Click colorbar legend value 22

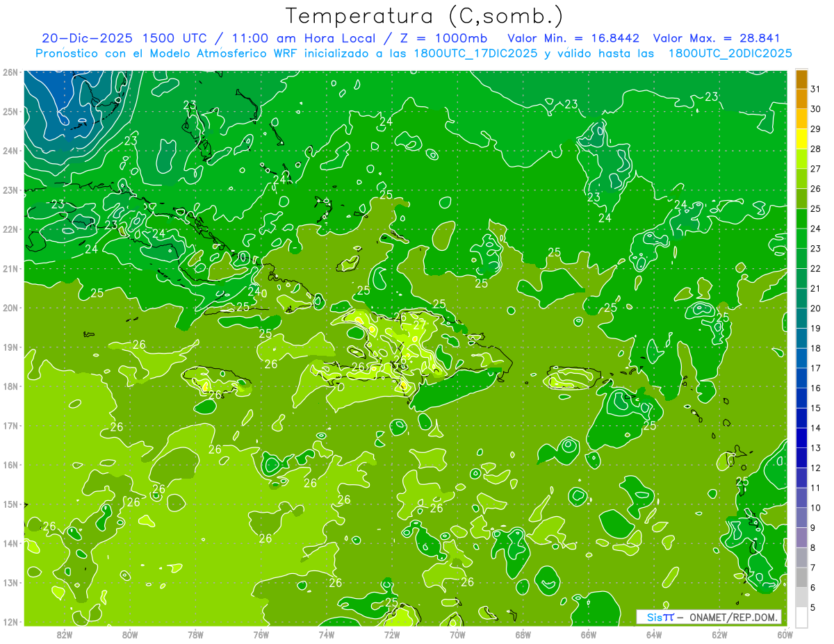(816, 268)
